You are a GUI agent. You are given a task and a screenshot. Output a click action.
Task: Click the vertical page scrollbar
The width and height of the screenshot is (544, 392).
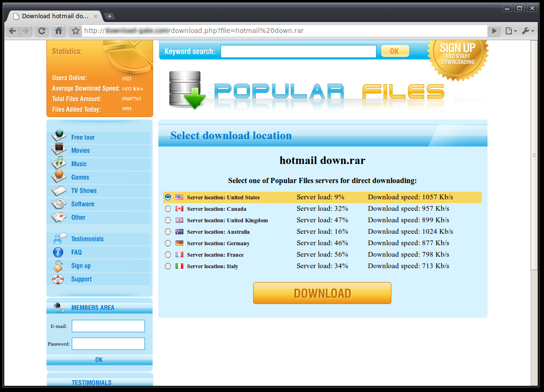coord(534,155)
